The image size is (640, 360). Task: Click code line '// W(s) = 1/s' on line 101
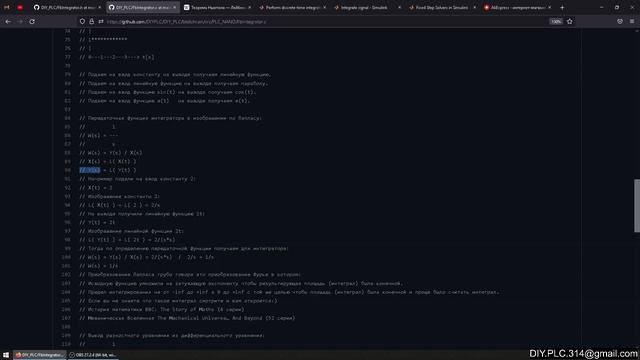click(99, 266)
